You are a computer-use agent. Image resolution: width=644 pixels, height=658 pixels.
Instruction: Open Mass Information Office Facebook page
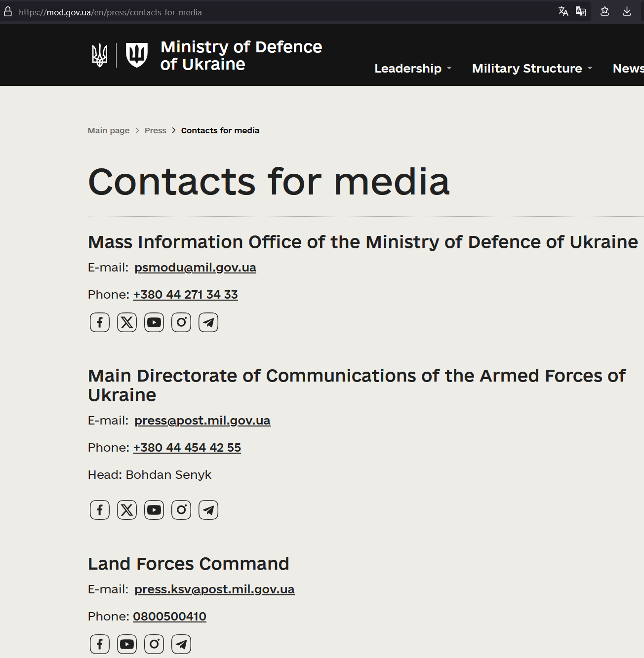pos(100,322)
